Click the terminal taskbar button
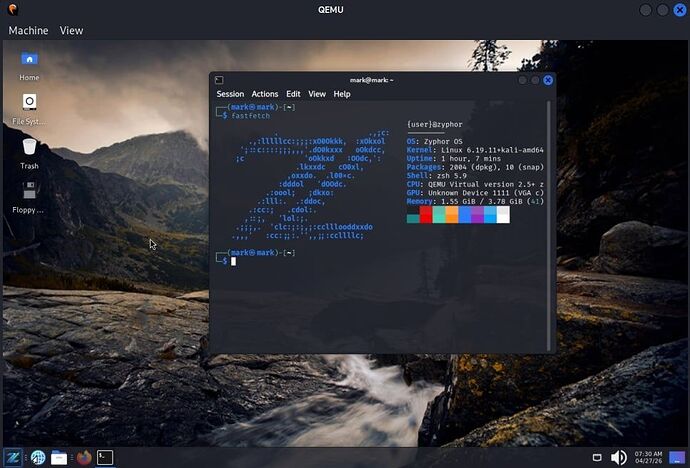Screen dimensions: 690x468 105,457
